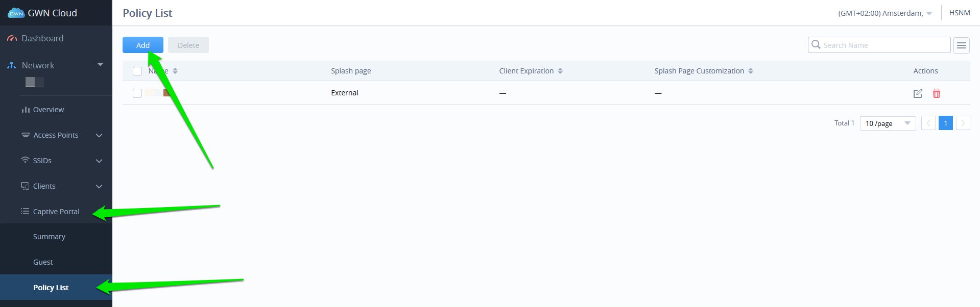Sort by Splash Page Customization arrows
The height and width of the screenshot is (307, 980).
[750, 71]
